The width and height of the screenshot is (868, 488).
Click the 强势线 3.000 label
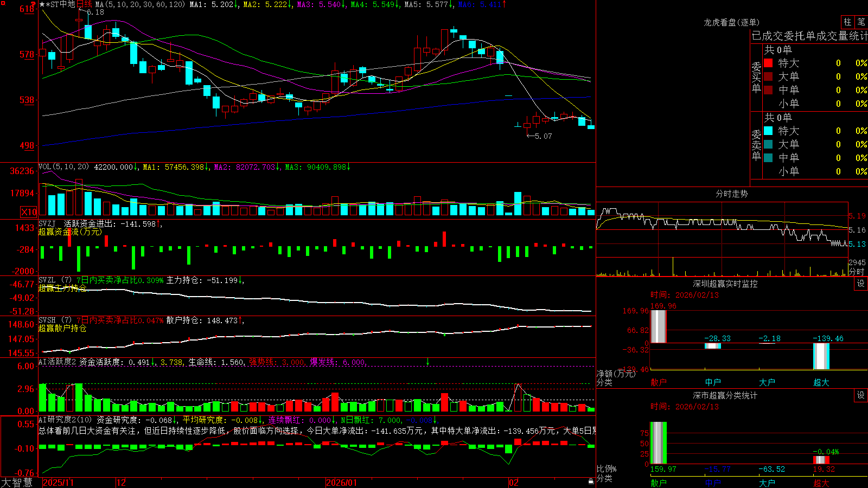click(277, 362)
